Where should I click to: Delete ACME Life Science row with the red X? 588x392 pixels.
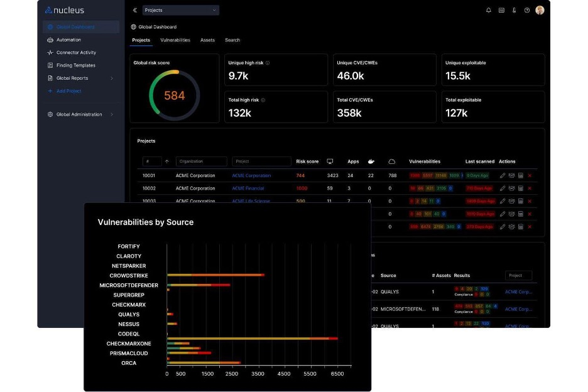tap(530, 201)
